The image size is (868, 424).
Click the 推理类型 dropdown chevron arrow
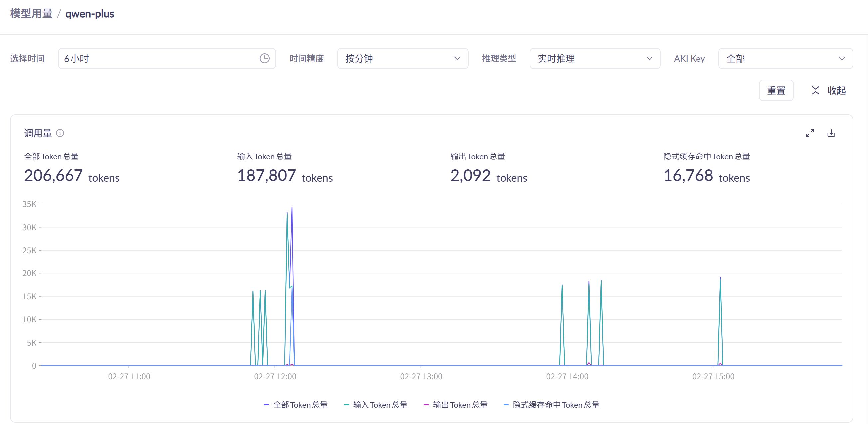coord(649,58)
